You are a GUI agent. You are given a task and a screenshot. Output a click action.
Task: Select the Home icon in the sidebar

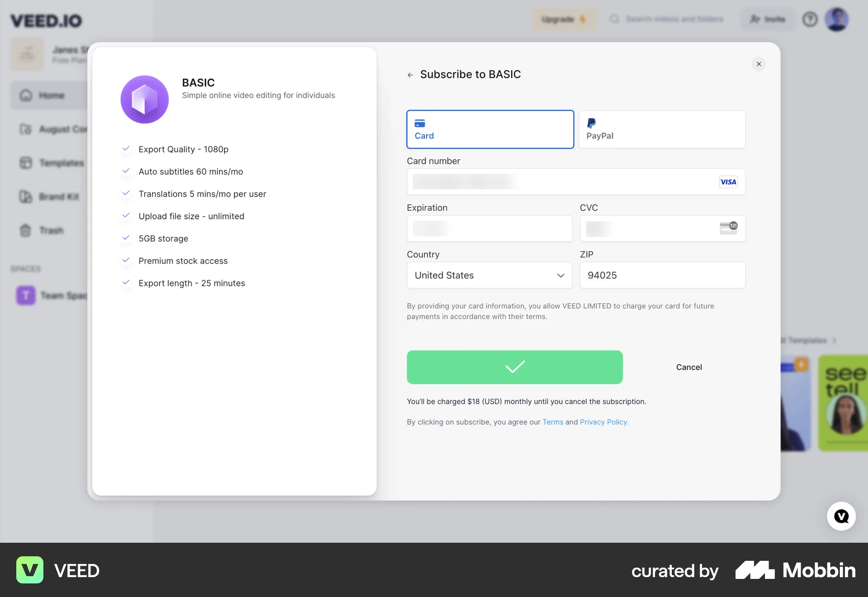(26, 95)
